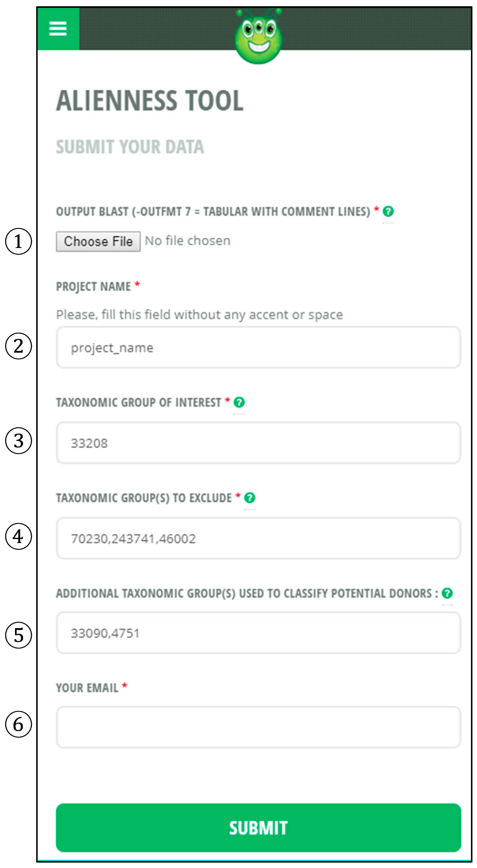This screenshot has height=868, width=477.
Task: Open help icon for Taxonomic Group of Interest
Action: tap(239, 402)
